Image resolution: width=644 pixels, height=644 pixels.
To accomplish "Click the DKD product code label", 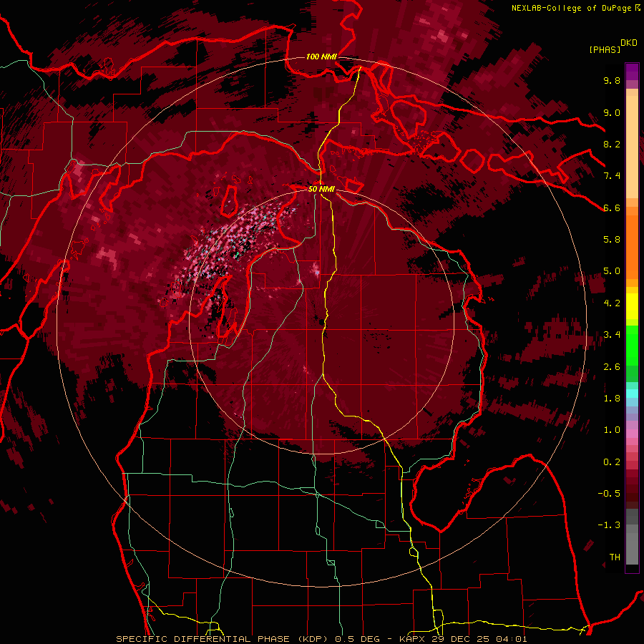I will 628,43.
